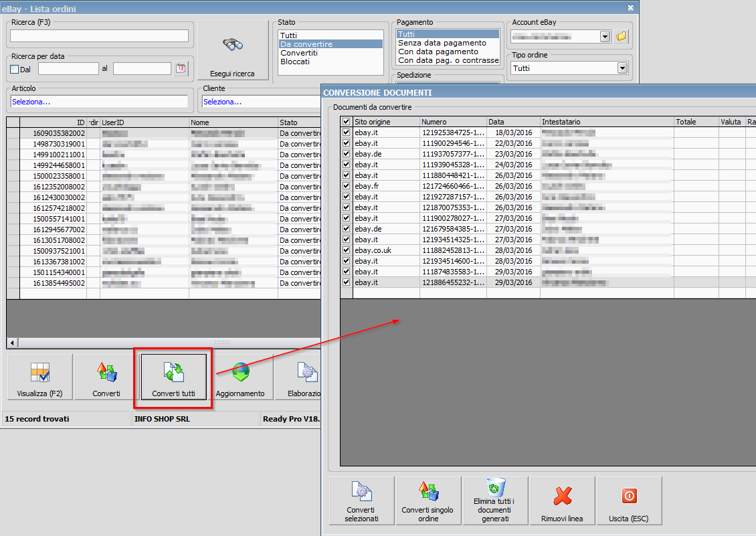Uncheck the ebay.de row dated 23/03/2016
The width and height of the screenshot is (756, 536).
point(346,153)
